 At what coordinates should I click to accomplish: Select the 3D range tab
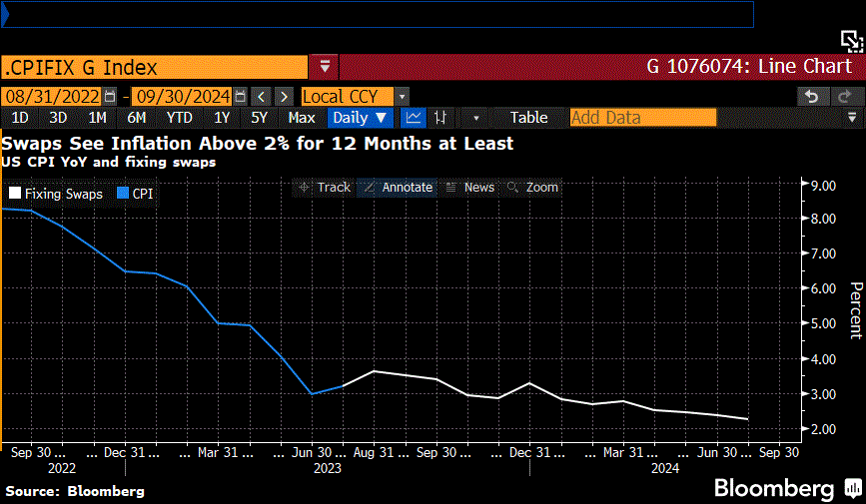58,118
